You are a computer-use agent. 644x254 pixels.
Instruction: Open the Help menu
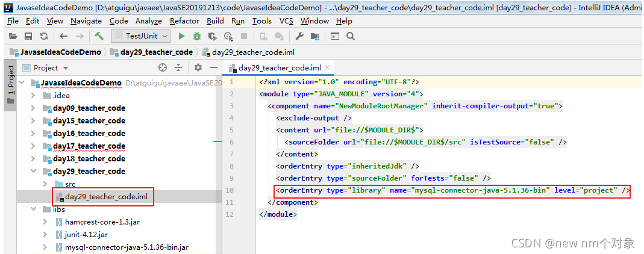[344, 21]
